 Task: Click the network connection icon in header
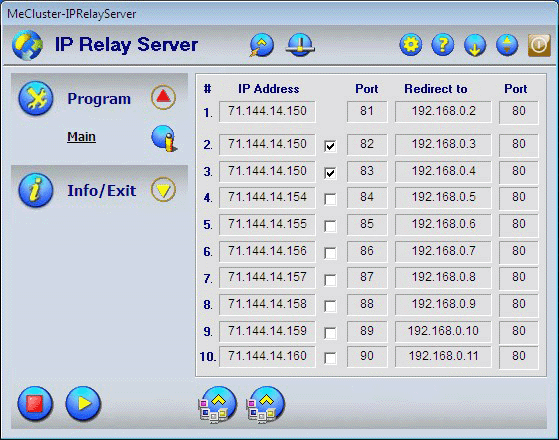pos(300,45)
